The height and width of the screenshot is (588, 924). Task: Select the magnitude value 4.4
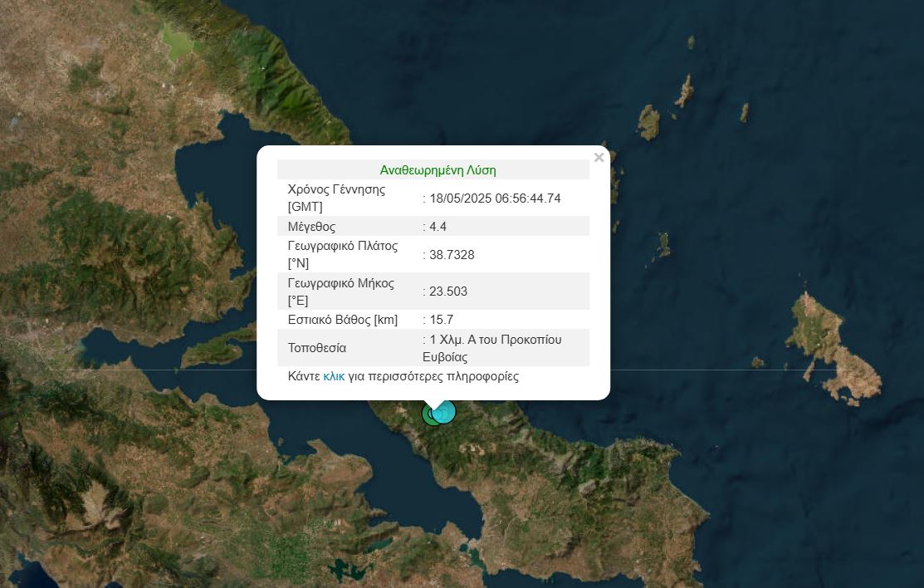[x=438, y=227]
